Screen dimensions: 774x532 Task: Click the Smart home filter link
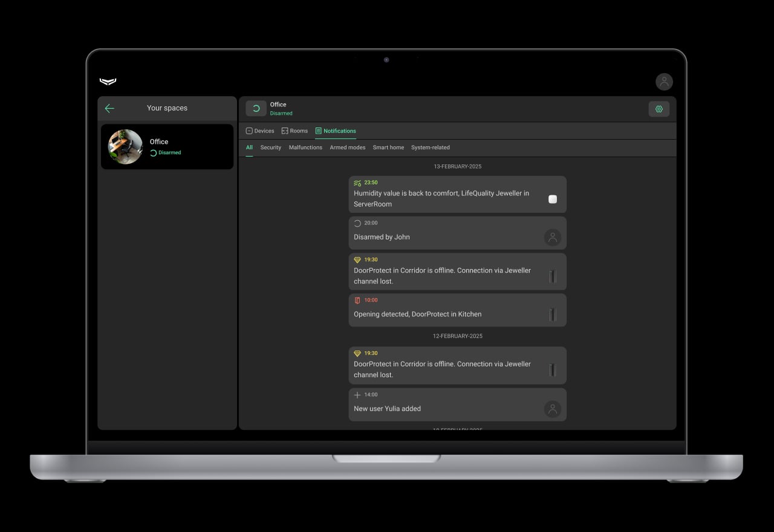(388, 147)
